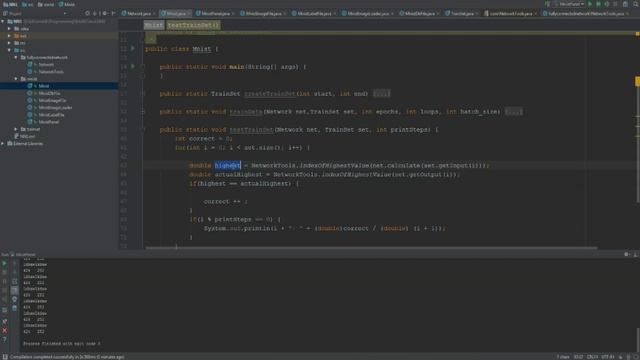Switch to TrainSet.java tab

click(x=462, y=13)
